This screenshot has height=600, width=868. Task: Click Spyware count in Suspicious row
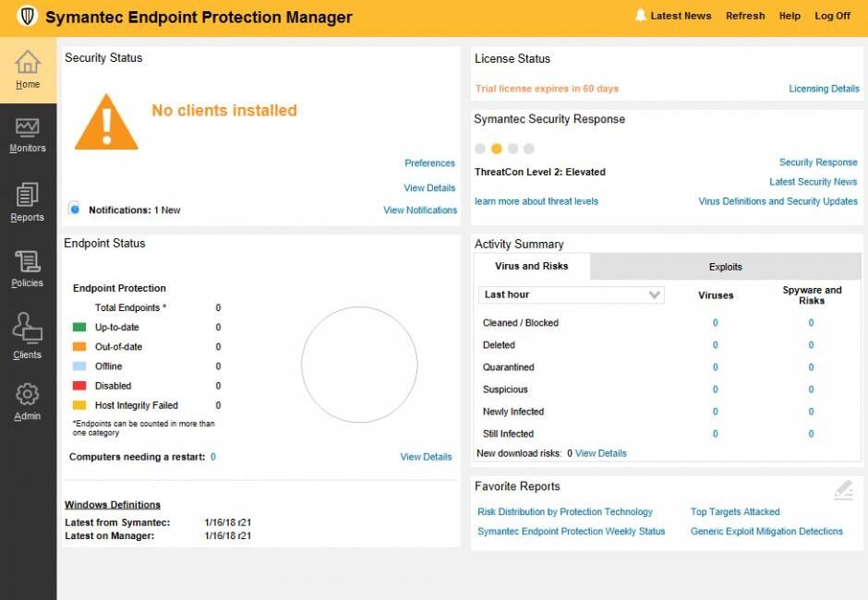pos(811,390)
